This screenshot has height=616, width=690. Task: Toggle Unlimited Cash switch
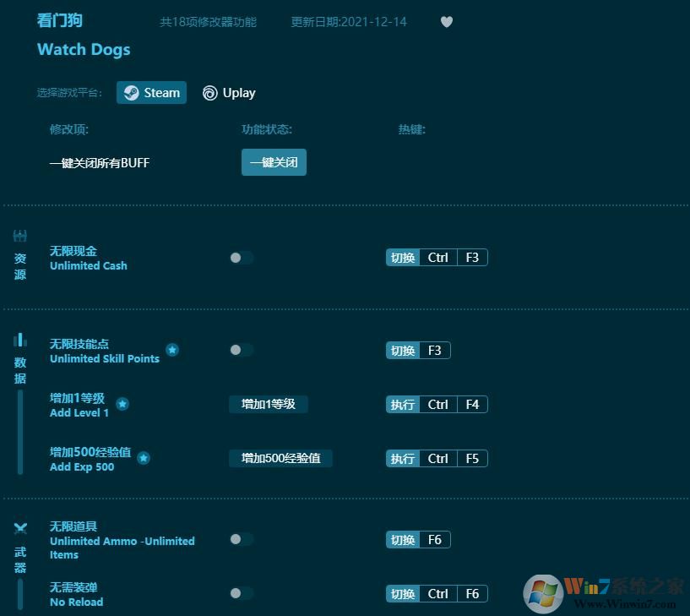pos(242,258)
